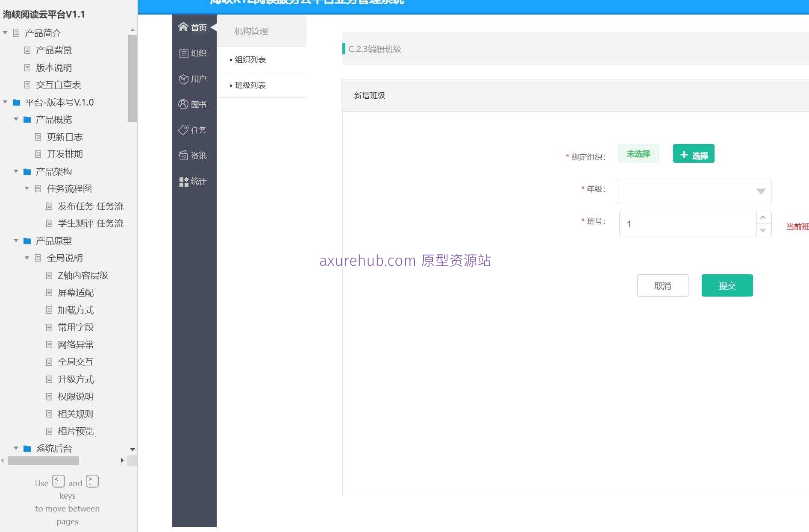
Task: Collapse the 平台-版本号V.1.0 node
Action: point(5,102)
